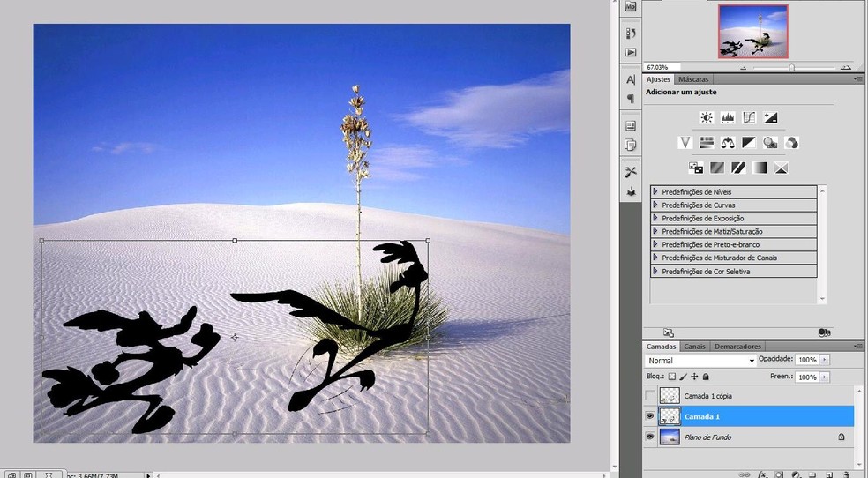Open the Clone Source panel icon

pyautogui.click(x=631, y=145)
